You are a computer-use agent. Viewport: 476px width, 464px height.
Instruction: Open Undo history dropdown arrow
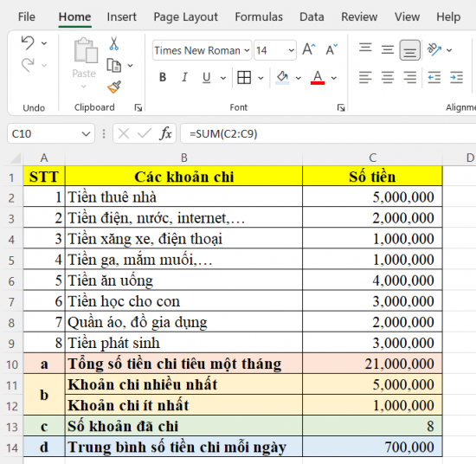pyautogui.click(x=44, y=43)
